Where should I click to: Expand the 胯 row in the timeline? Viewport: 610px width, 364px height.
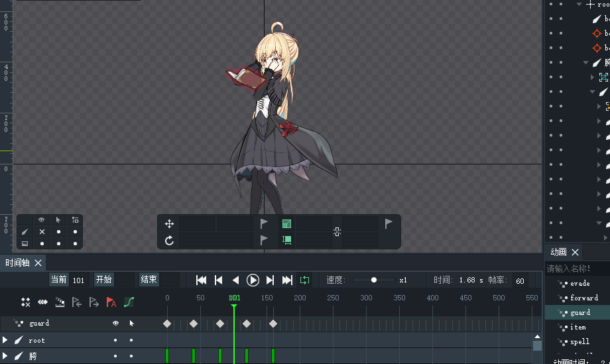(5, 355)
